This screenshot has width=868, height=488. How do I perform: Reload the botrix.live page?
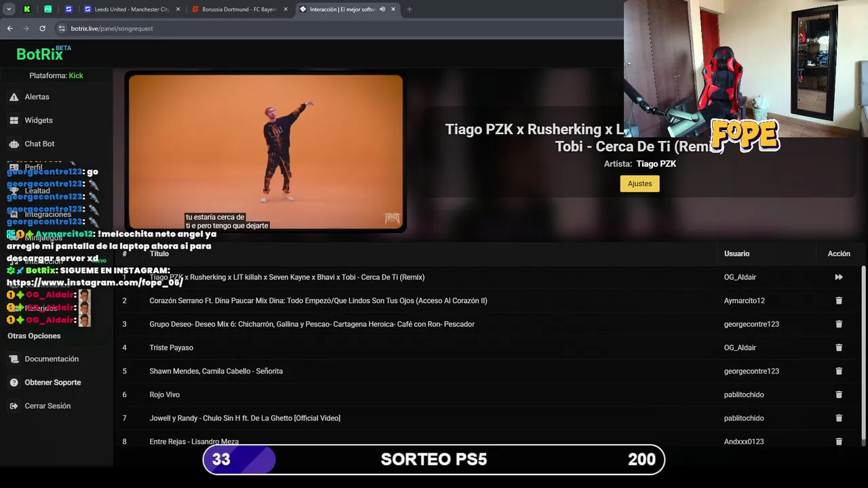pyautogui.click(x=42, y=28)
